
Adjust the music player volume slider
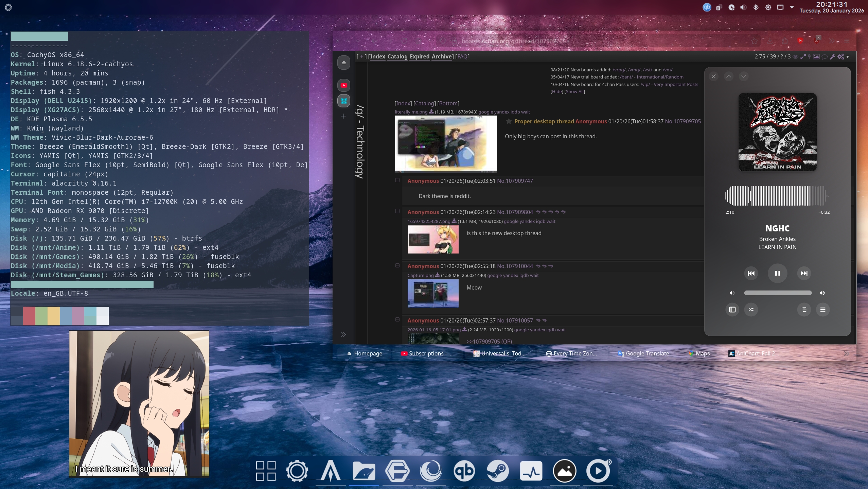pos(777,293)
